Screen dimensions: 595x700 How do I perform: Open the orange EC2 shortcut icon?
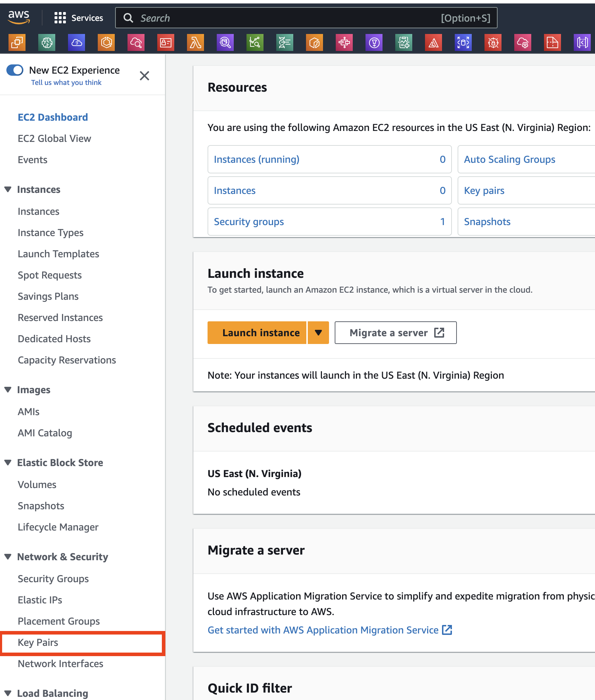tap(17, 43)
